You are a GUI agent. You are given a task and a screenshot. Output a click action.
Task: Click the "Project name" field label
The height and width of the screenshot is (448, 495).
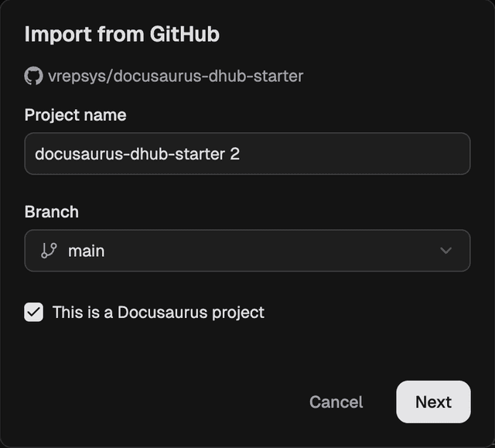[x=75, y=115]
